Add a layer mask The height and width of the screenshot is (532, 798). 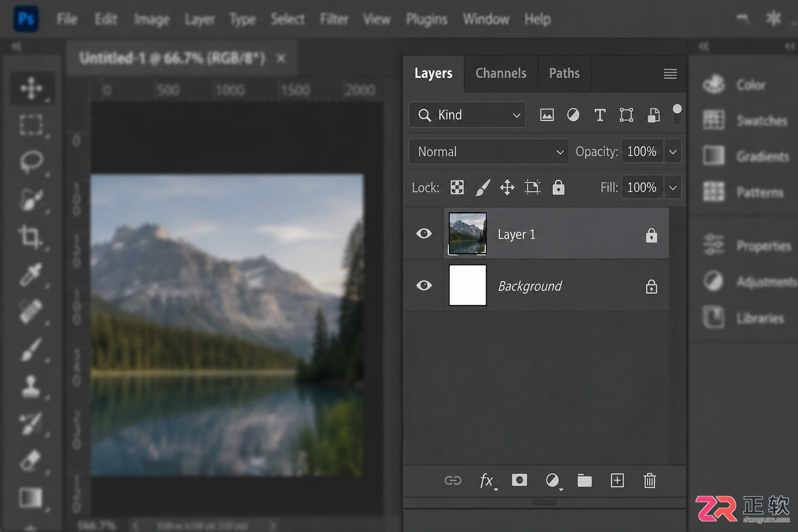coord(519,480)
